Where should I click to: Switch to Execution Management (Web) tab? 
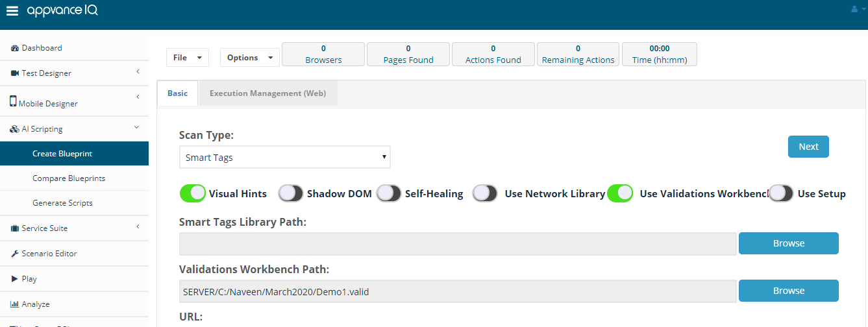267,93
